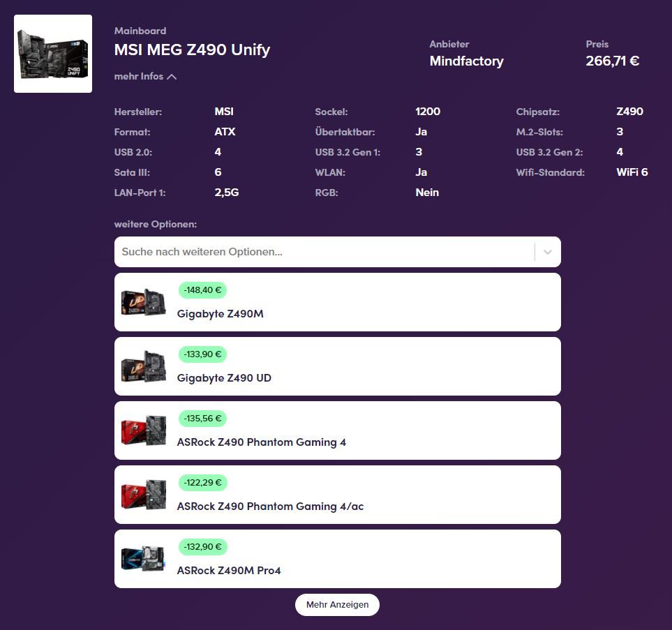Screen dimensions: 672x630
Task: Click the LAN-Port 1 value '2,5G'
Action: 227,192
